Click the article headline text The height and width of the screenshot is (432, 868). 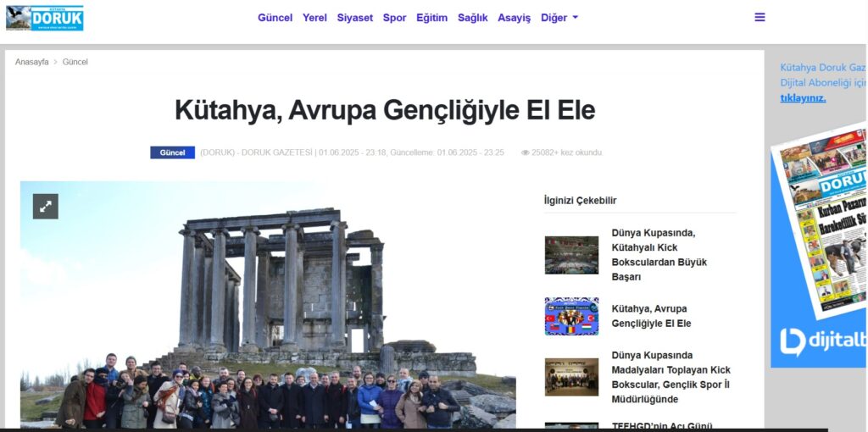point(385,110)
